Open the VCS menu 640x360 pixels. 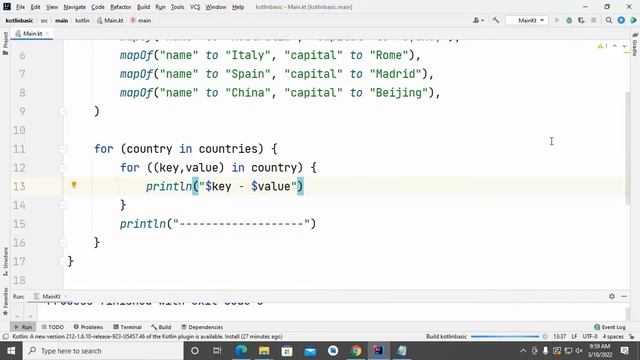[x=195, y=7]
